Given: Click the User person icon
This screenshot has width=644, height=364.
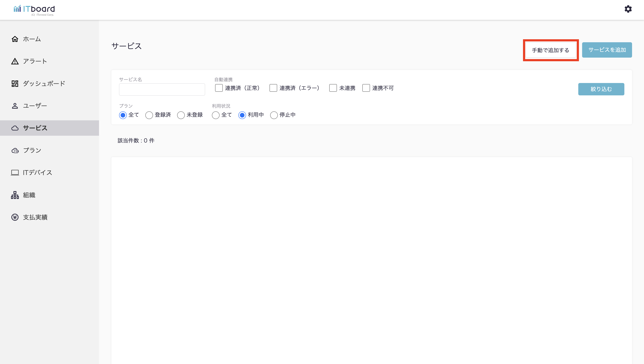Looking at the screenshot, I should (15, 106).
